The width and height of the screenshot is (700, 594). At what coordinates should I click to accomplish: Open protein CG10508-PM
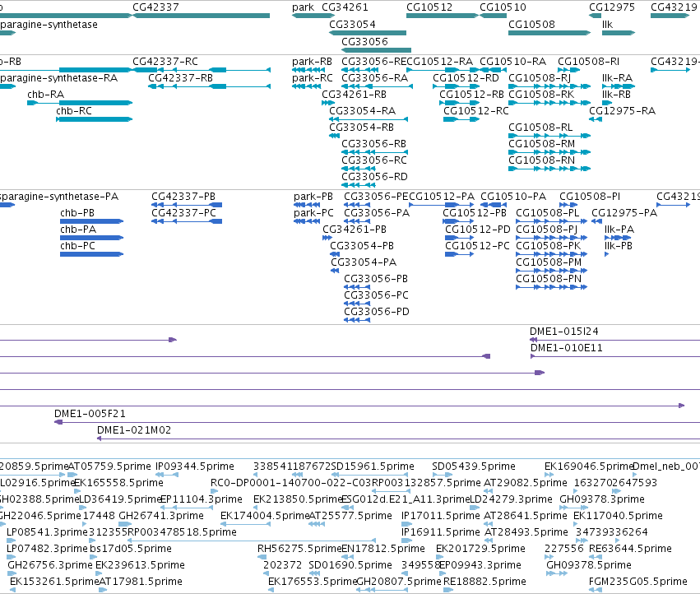pos(549,262)
